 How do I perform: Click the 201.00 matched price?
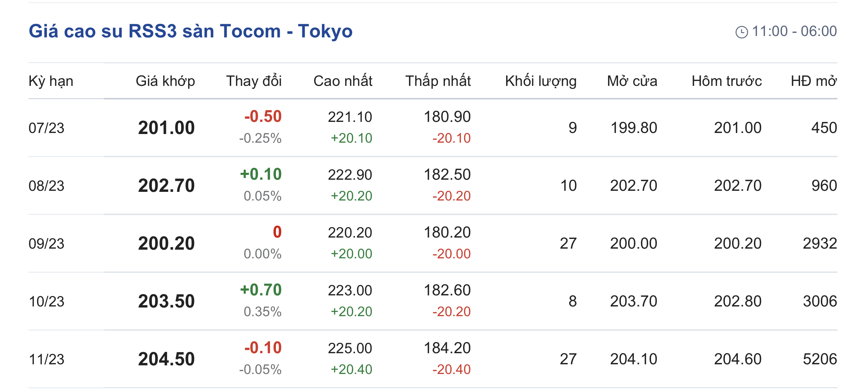coord(166,128)
